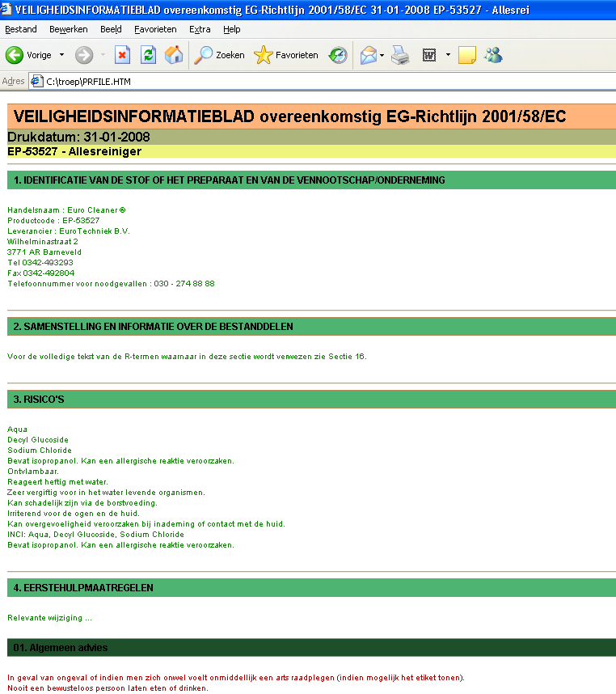Viewport: 616px width, 694px height.
Task: Click Wilhelminastraat 2 address line
Action: pos(43,242)
